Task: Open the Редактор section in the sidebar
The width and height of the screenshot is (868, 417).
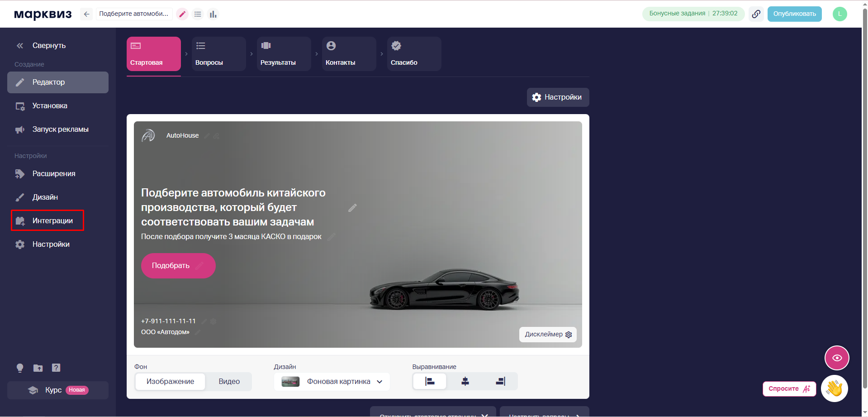Action: [58, 82]
